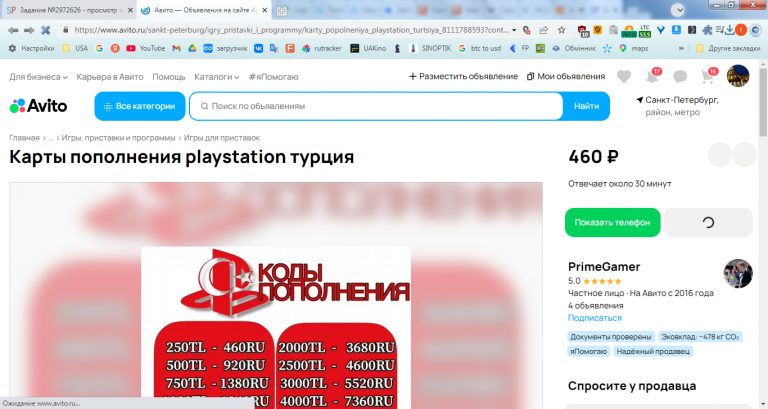Open the 'Другие закладки' bookmarks folder
The width and height of the screenshot is (768, 409).
coord(728,48)
